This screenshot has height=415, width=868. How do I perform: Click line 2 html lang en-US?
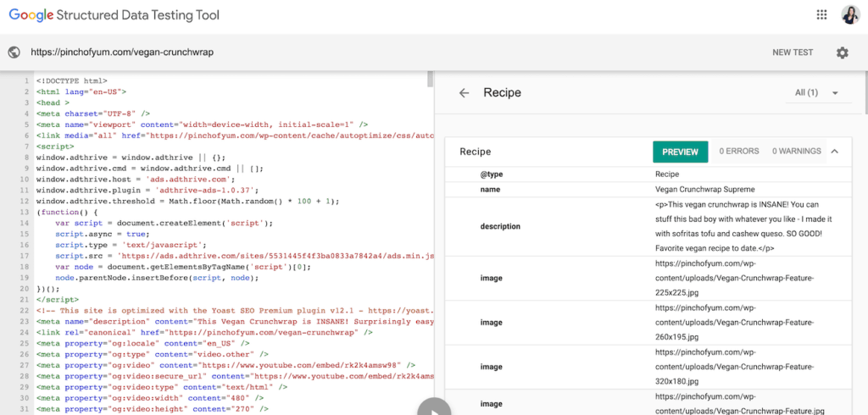click(x=81, y=91)
